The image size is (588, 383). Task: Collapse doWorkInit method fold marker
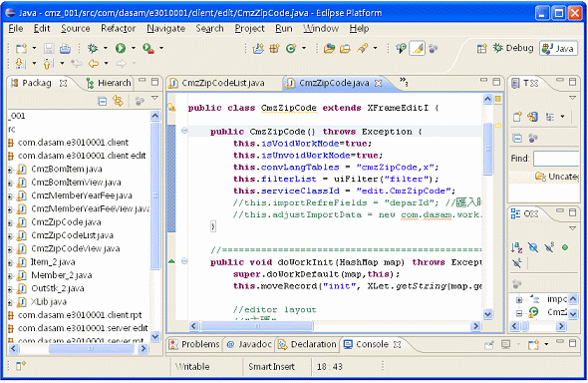point(184,261)
